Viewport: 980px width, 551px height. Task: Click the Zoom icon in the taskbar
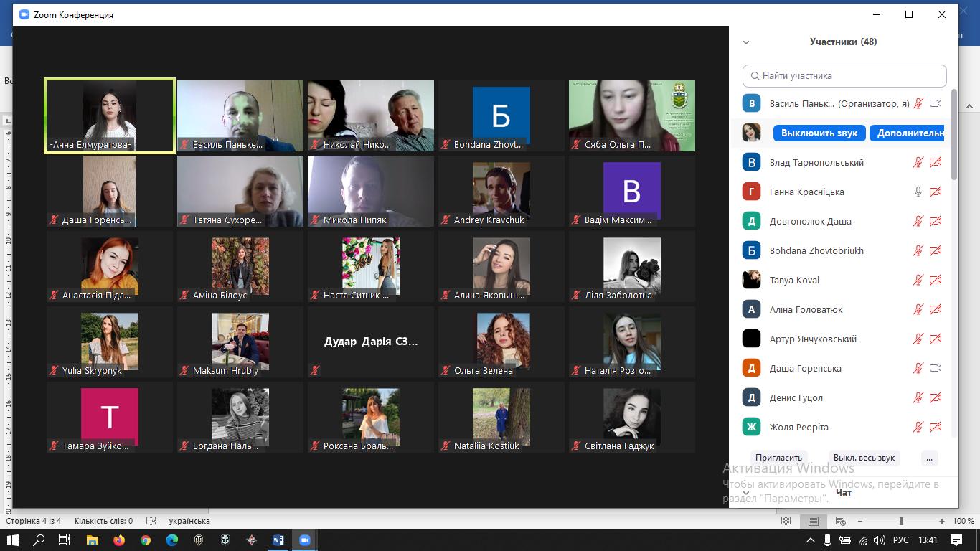[x=305, y=540]
